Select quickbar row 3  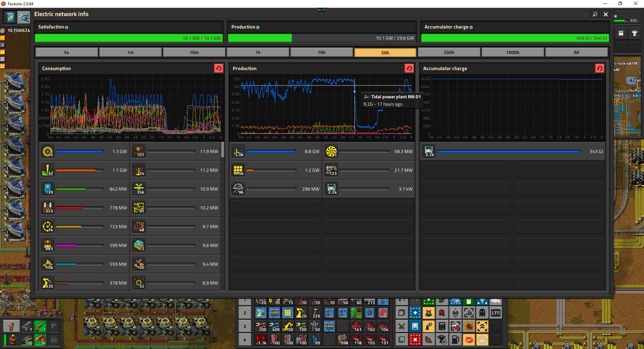coord(245,326)
